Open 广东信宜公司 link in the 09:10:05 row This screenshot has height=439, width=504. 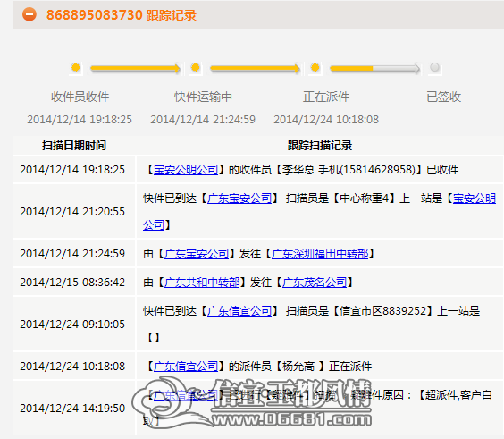239,310
